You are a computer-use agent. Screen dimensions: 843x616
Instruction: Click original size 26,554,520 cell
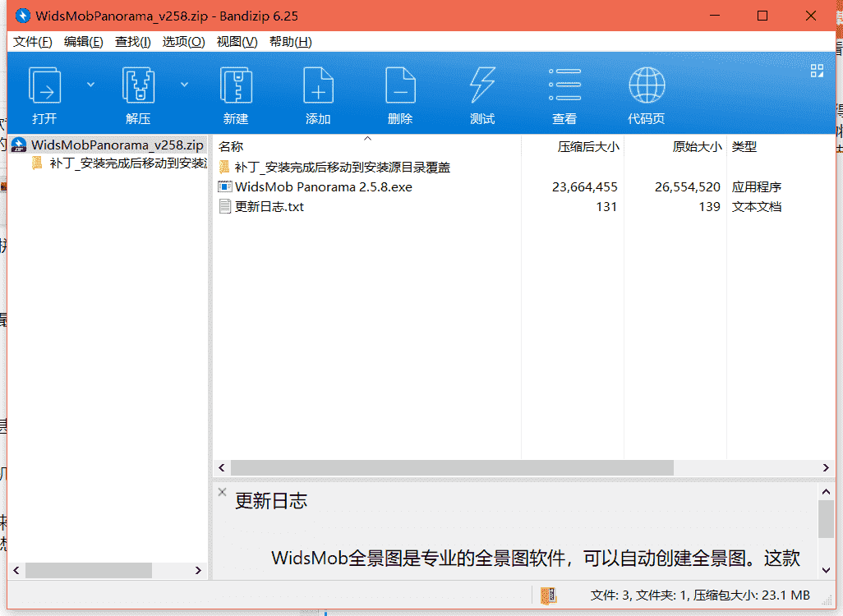coord(688,187)
